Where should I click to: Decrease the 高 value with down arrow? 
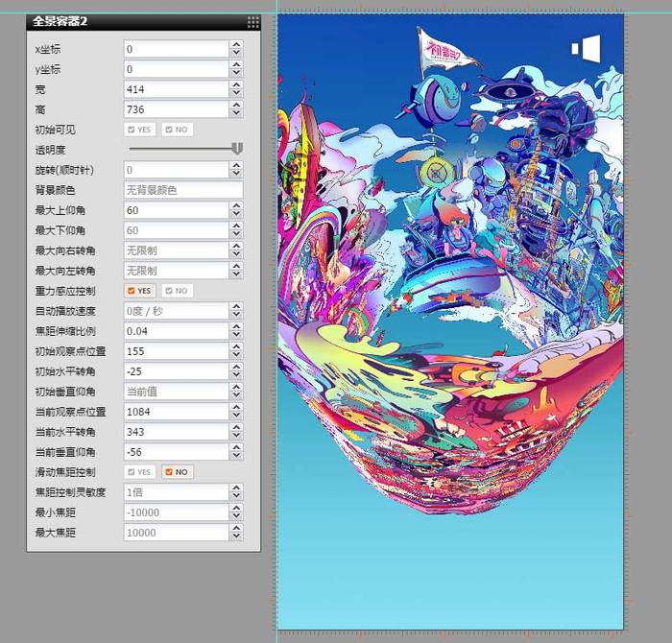click(x=236, y=114)
